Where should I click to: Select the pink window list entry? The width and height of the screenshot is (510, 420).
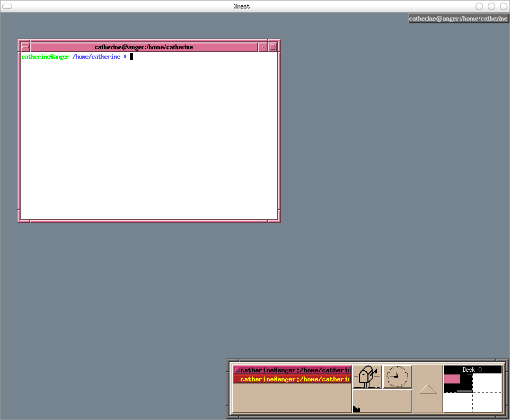point(292,370)
